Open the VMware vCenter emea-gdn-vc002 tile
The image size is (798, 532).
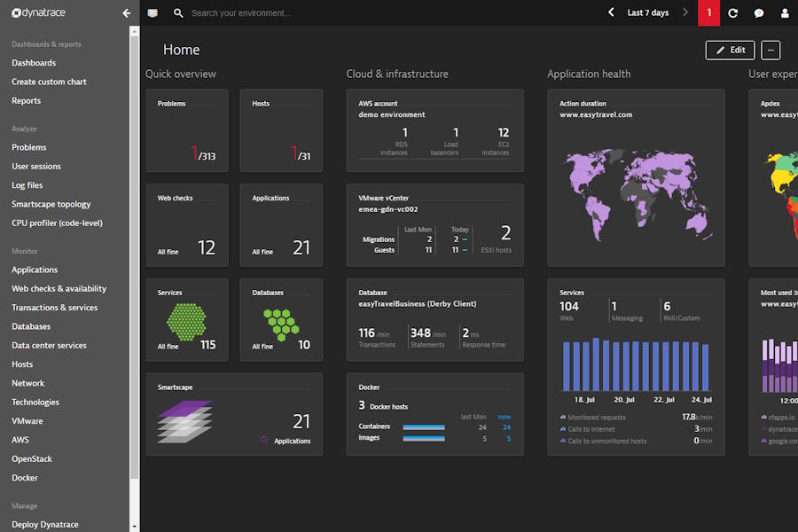(434, 225)
